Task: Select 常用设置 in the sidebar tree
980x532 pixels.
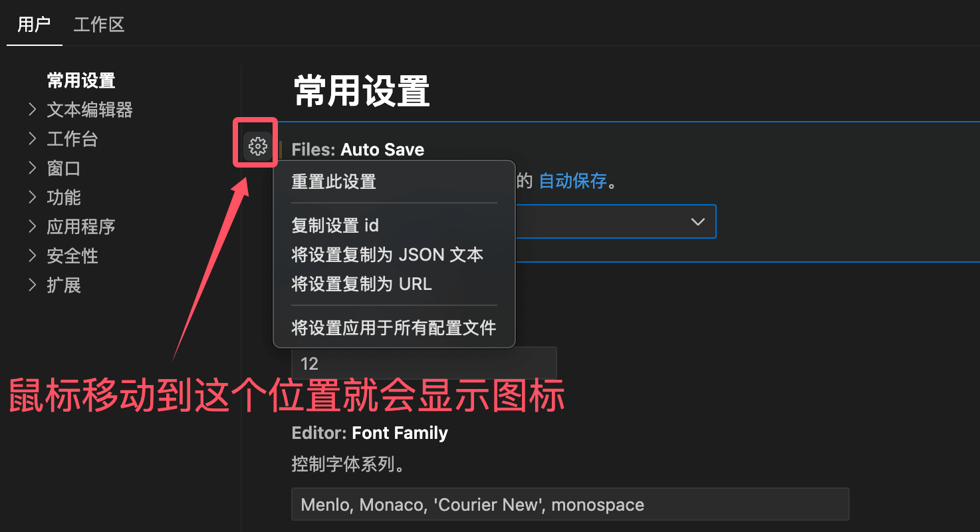Action: [81, 81]
